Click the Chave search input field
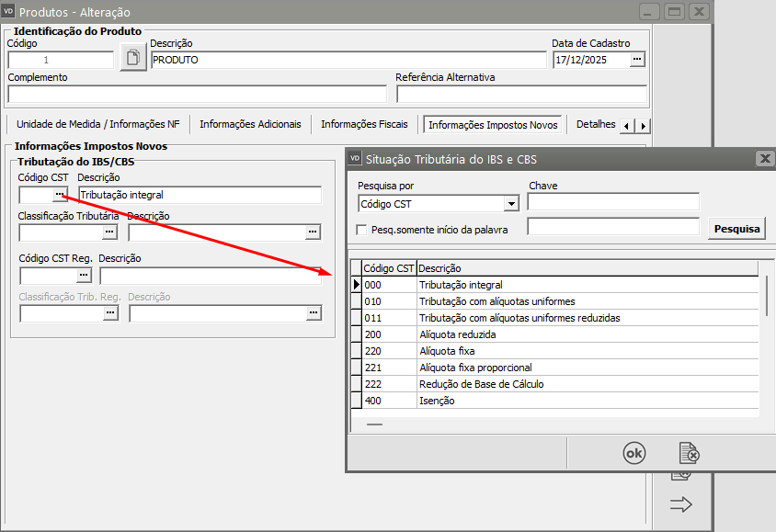The height and width of the screenshot is (532, 776). pyautogui.click(x=613, y=202)
